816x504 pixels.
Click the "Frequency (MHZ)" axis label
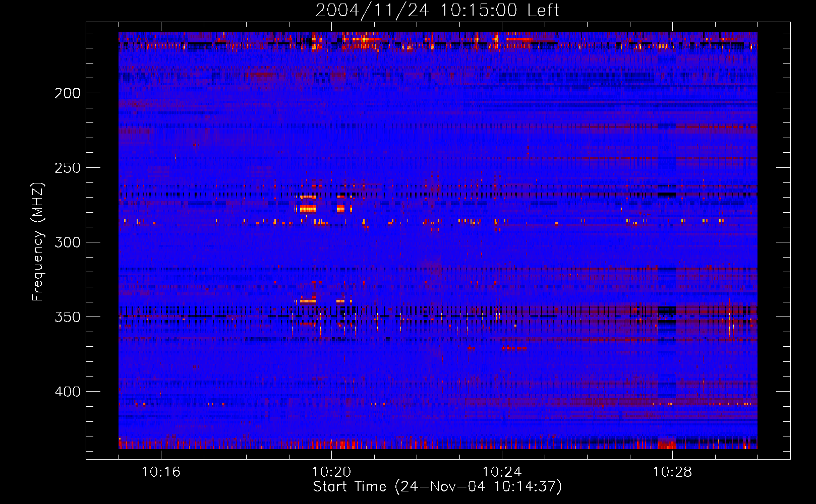pos(37,241)
